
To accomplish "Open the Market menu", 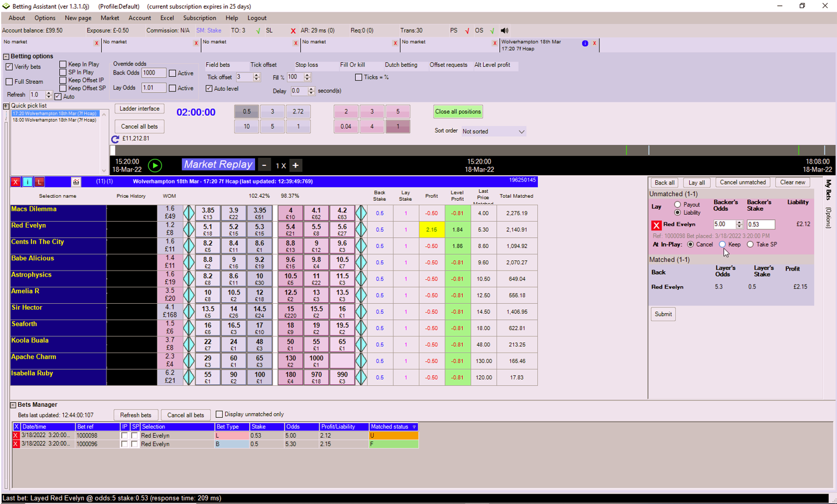I will click(110, 18).
